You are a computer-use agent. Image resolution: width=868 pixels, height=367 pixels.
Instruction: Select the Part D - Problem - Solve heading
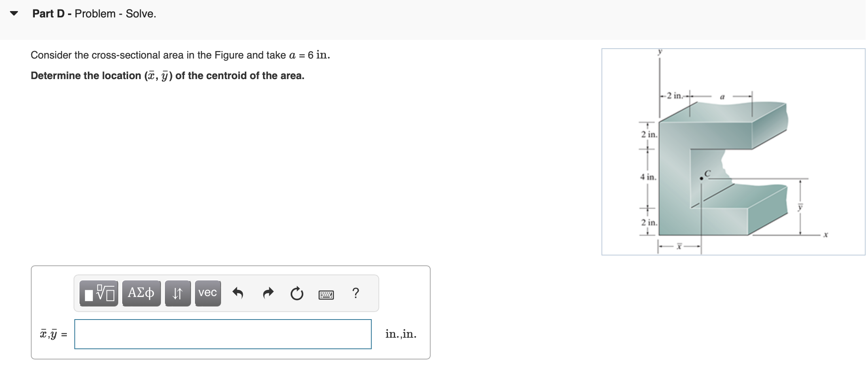pyautogui.click(x=93, y=13)
